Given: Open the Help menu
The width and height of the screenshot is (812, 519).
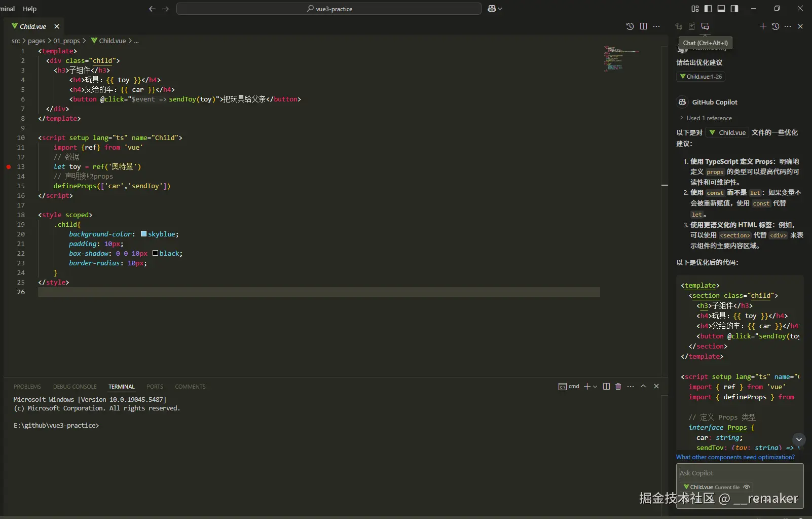Looking at the screenshot, I should click(30, 9).
